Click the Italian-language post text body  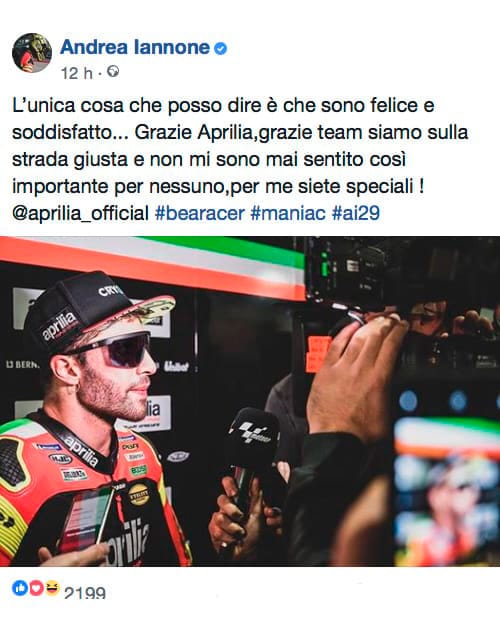240,146
